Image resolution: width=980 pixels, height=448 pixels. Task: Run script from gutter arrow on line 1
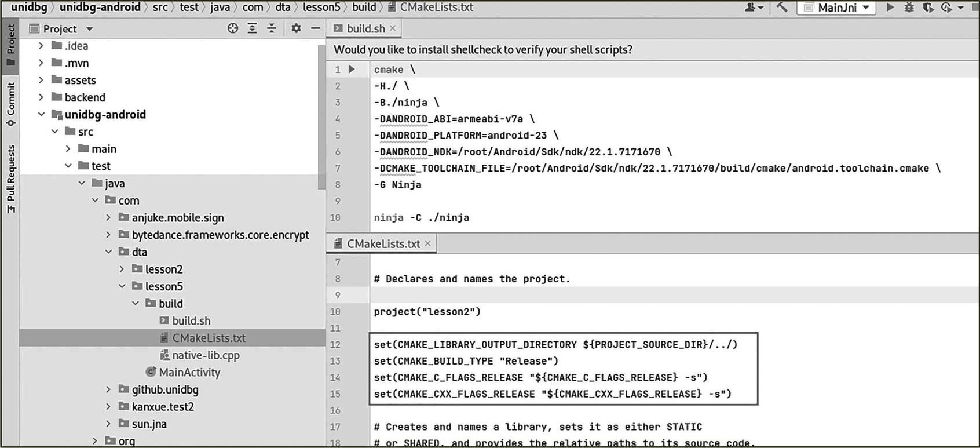352,70
